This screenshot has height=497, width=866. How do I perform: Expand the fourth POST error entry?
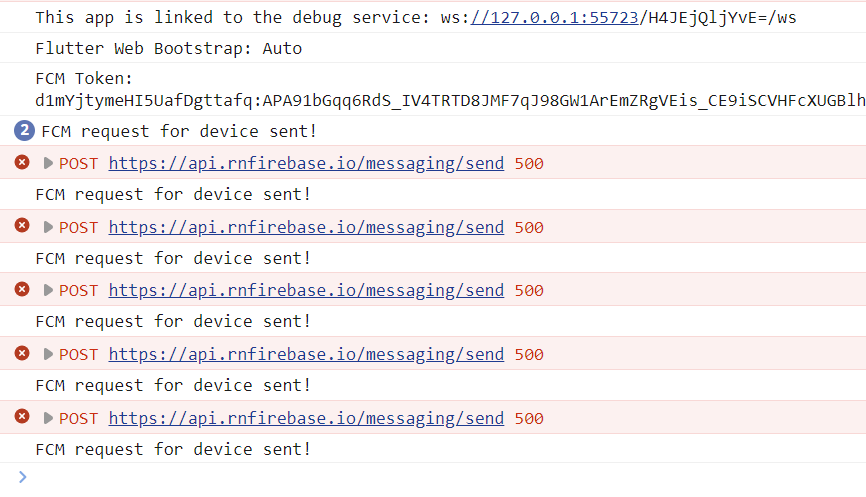click(48, 355)
